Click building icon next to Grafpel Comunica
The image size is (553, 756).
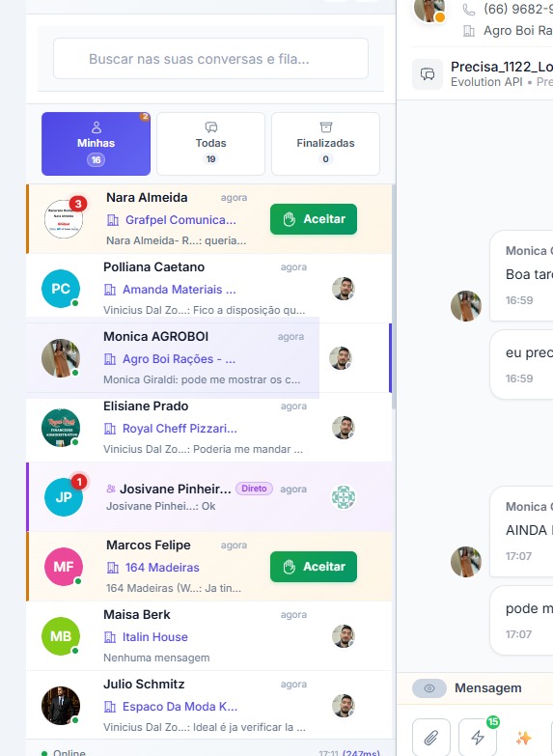tap(113, 220)
